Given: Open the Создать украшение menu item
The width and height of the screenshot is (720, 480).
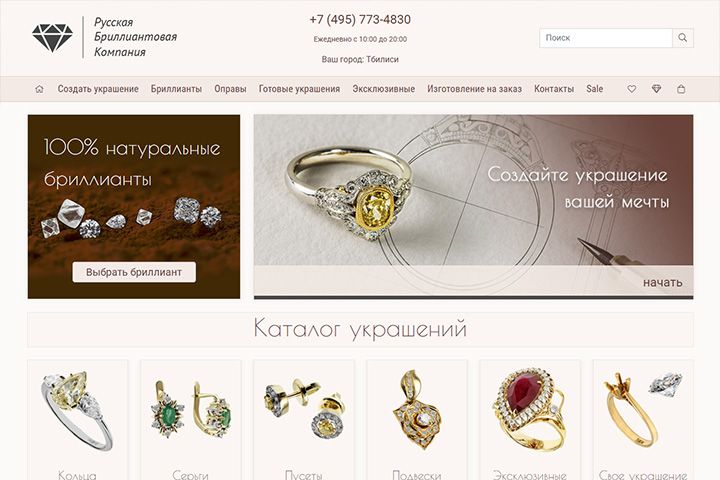Looking at the screenshot, I should tap(98, 89).
